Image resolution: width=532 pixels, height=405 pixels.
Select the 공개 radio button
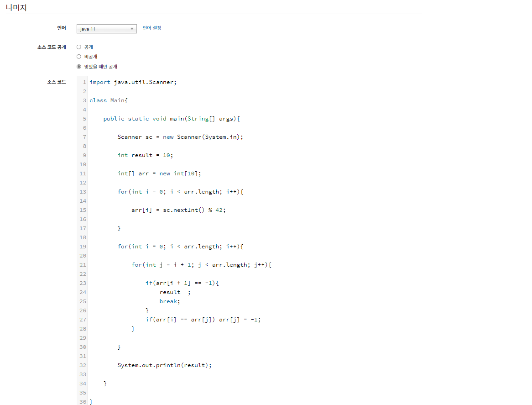(79, 47)
